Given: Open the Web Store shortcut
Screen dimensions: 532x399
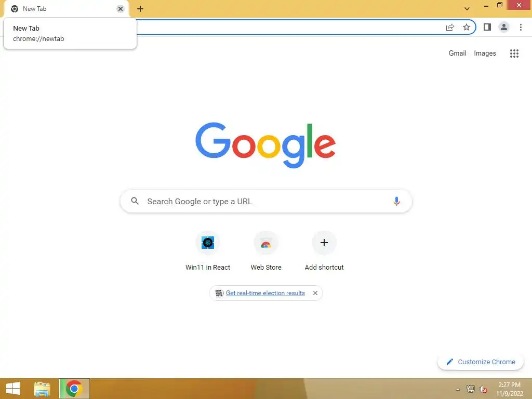Looking at the screenshot, I should click(x=266, y=251).
